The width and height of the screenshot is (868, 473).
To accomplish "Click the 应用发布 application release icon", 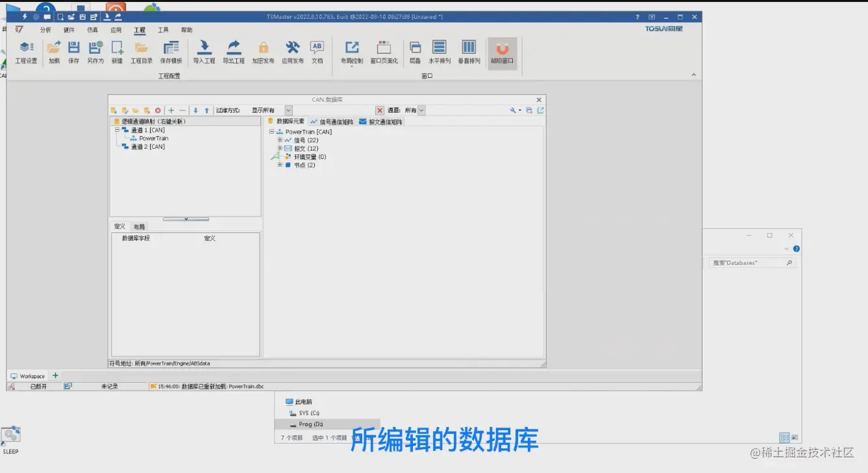I will pyautogui.click(x=293, y=52).
